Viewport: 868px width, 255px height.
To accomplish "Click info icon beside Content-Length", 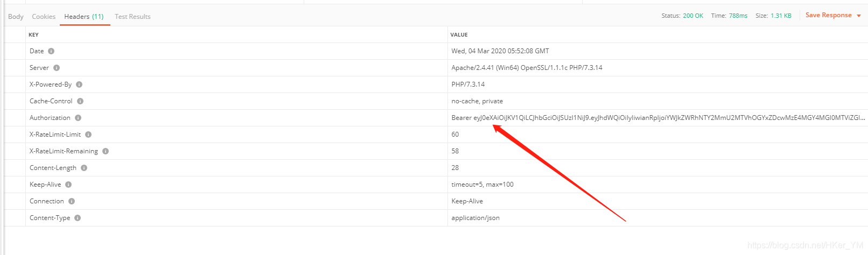I will tap(84, 168).
